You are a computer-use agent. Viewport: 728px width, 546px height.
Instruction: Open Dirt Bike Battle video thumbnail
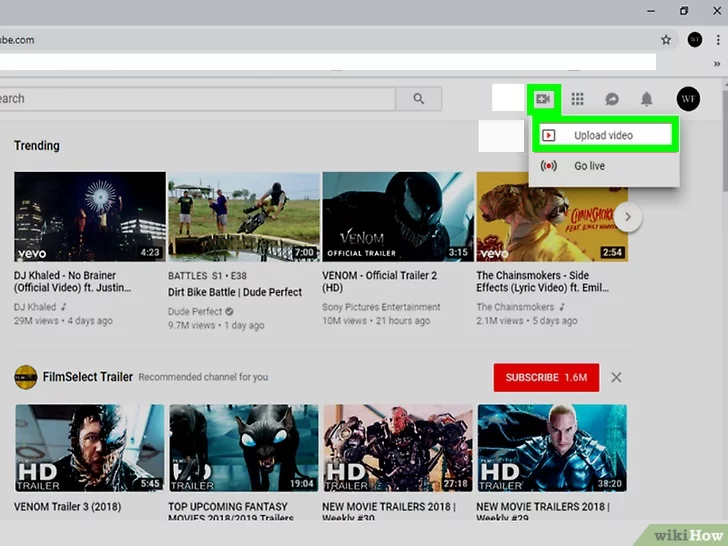click(244, 217)
